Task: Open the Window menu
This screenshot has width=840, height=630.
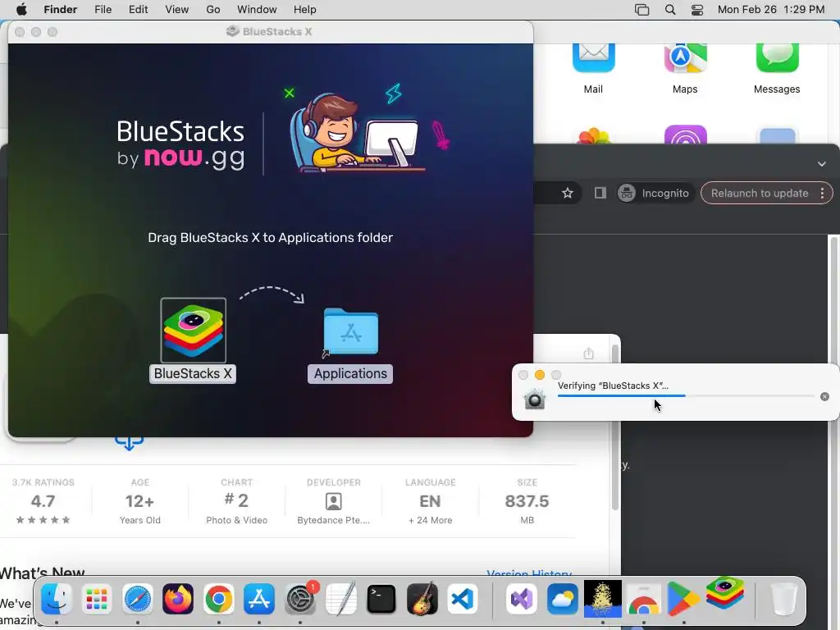Action: [x=257, y=10]
